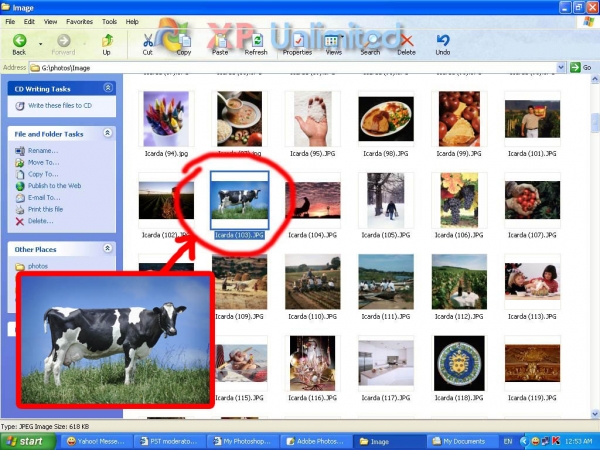Screen dimensions: 600x450
Task: Click the Copy To... task link
Action: [x=43, y=174]
